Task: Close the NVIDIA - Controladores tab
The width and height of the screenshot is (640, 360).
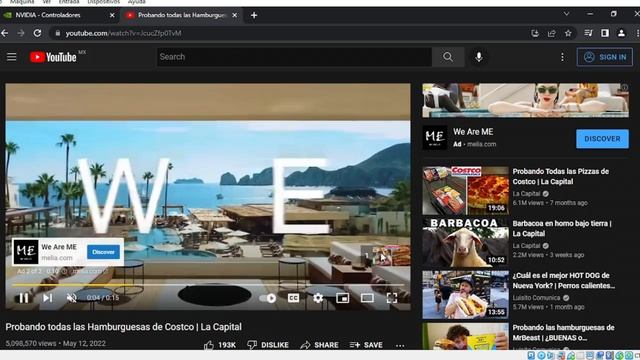Action: [x=112, y=15]
